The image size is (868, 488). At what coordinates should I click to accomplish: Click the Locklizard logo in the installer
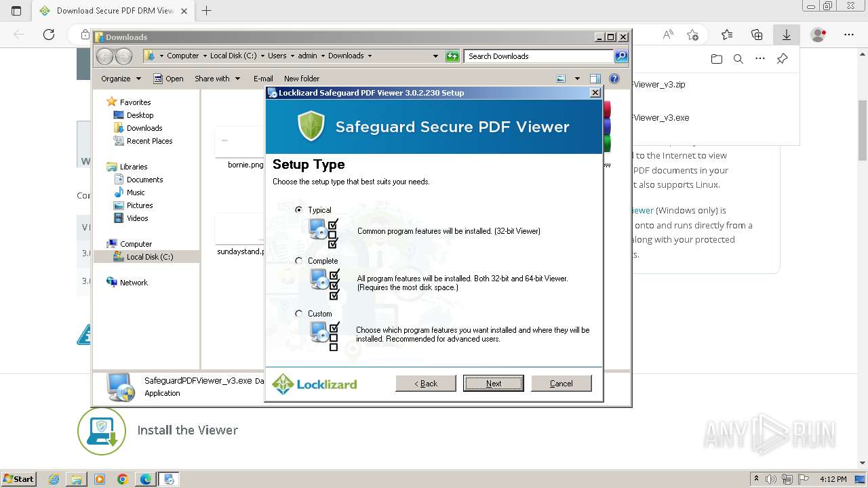coord(315,384)
